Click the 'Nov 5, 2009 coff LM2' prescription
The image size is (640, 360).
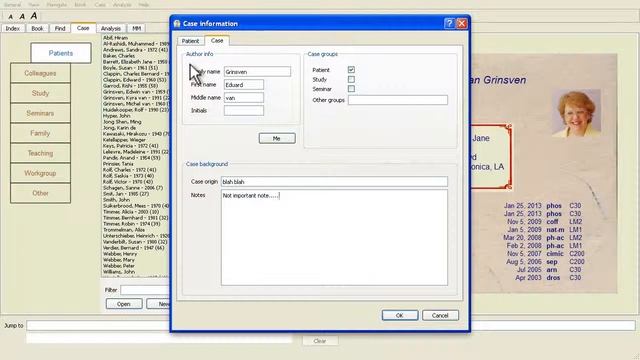point(544,222)
